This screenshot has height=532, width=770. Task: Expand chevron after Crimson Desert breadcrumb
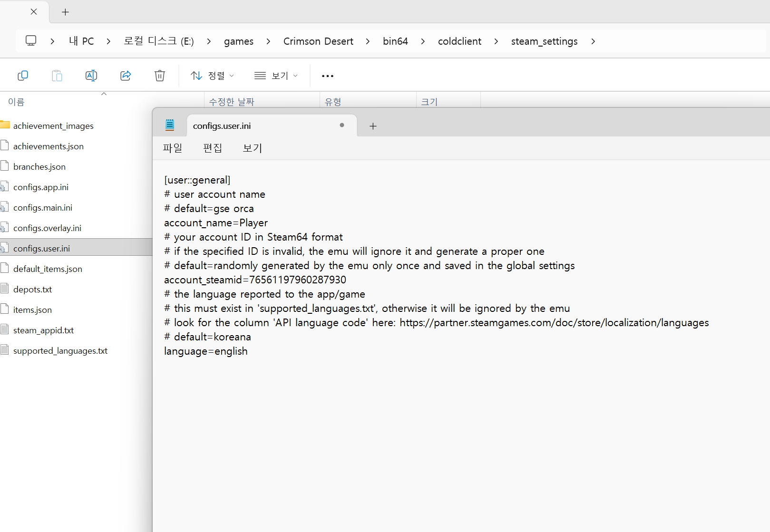click(368, 41)
